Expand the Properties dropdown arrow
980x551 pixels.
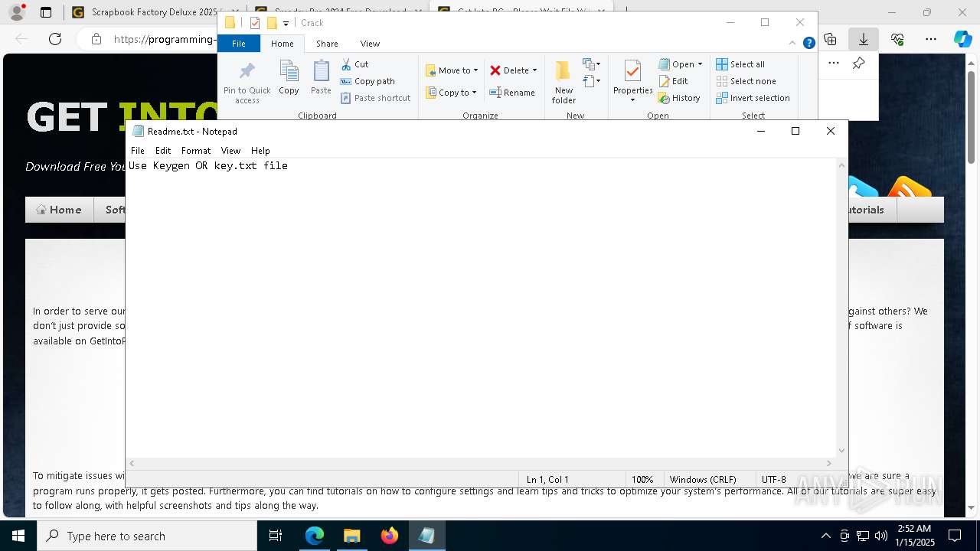click(x=632, y=100)
